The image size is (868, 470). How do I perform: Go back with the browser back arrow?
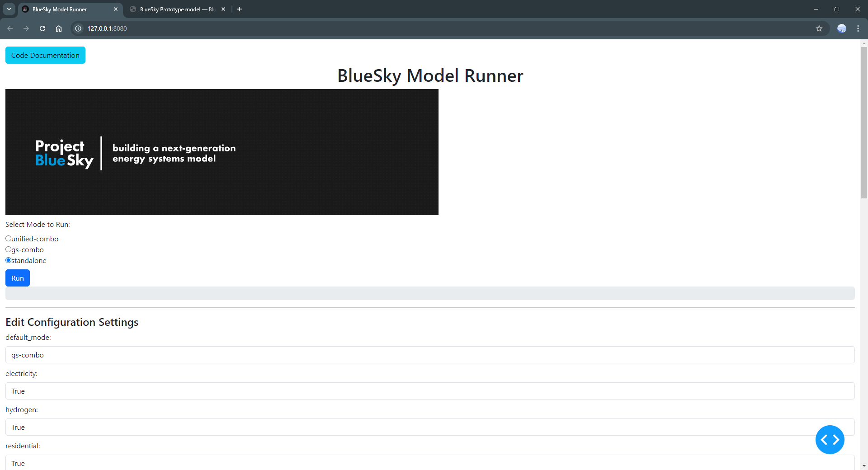coord(10,28)
